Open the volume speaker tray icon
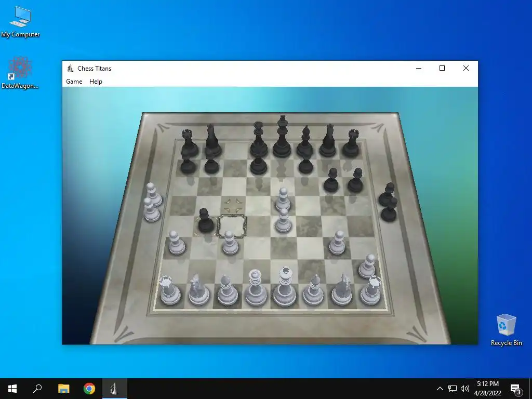Image resolution: width=532 pixels, height=399 pixels. (x=465, y=389)
